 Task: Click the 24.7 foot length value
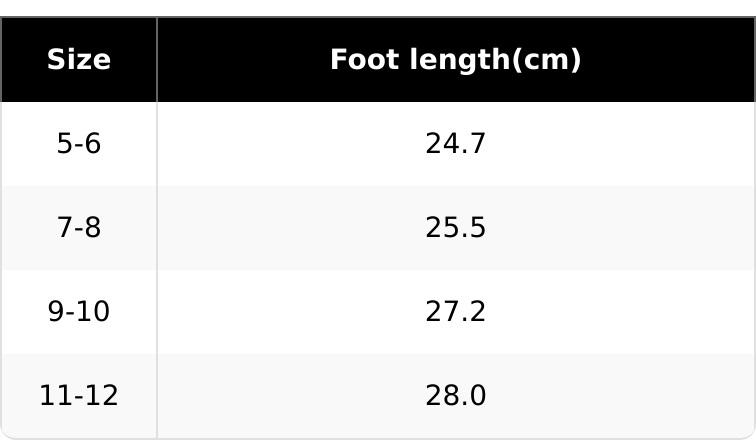[455, 144]
